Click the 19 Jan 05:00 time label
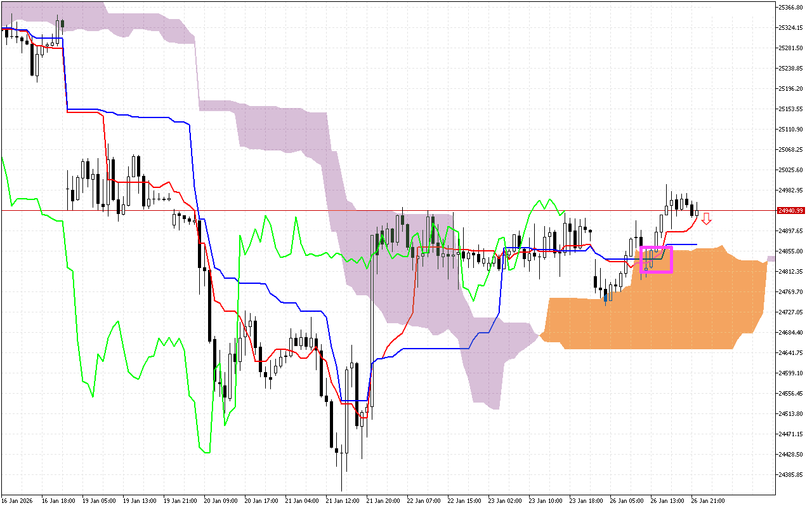Image resolution: width=812 pixels, height=508 pixels. (99, 500)
